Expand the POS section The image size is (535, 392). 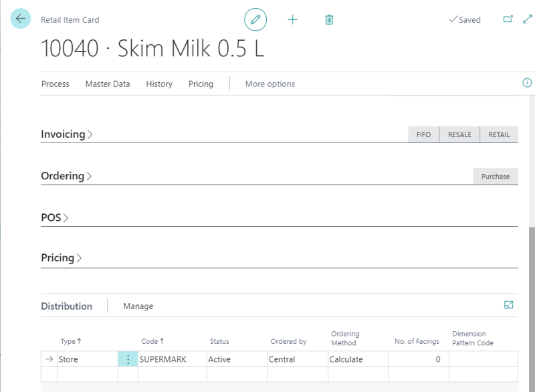pyautogui.click(x=51, y=216)
